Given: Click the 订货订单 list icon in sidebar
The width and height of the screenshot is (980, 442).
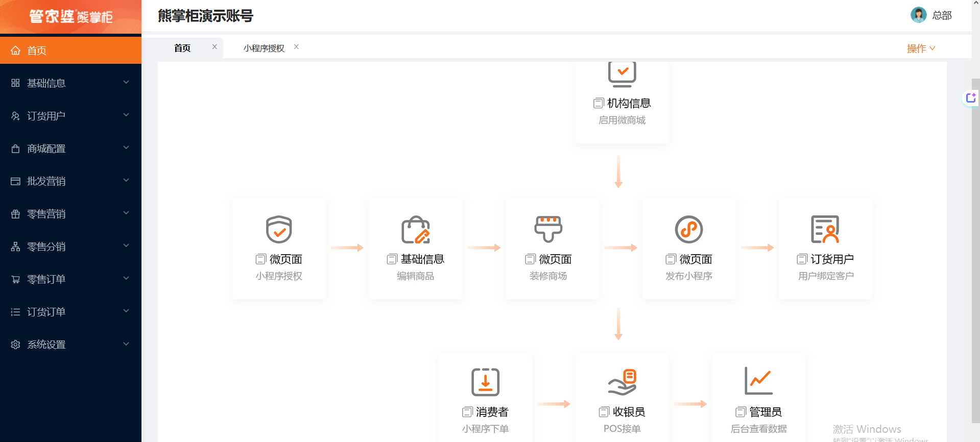Looking at the screenshot, I should click(16, 312).
